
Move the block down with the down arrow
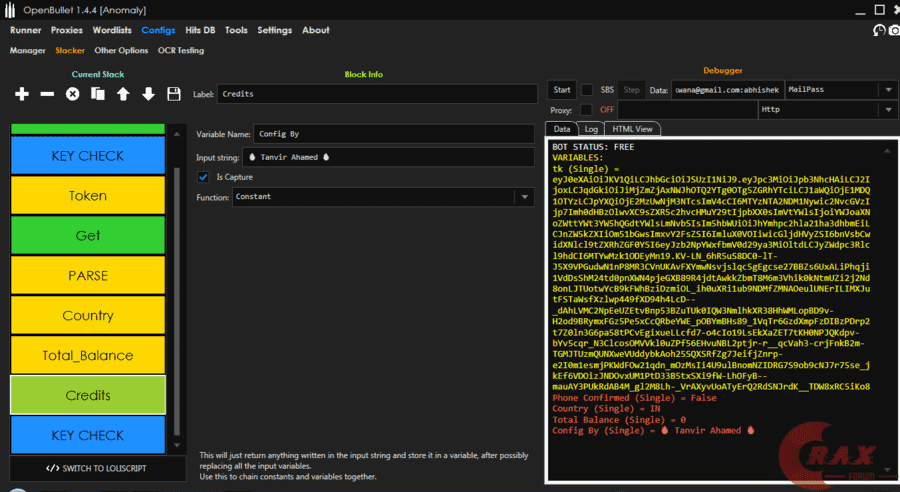point(148,94)
